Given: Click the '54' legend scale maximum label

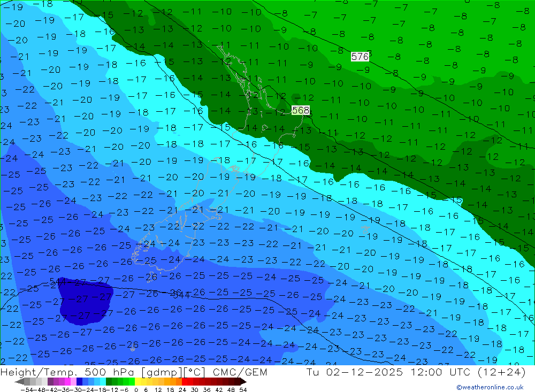Looking at the screenshot, I should tap(243, 390).
